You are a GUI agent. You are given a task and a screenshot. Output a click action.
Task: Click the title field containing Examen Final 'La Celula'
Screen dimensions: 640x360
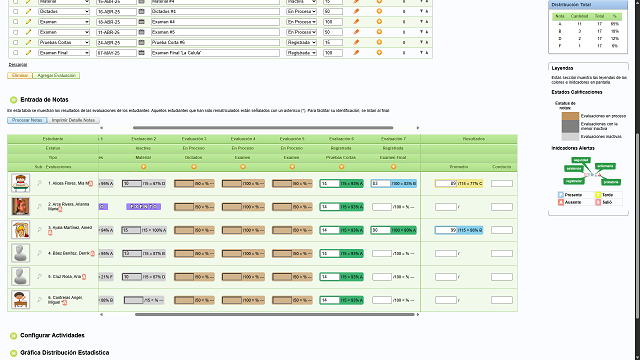click(215, 53)
